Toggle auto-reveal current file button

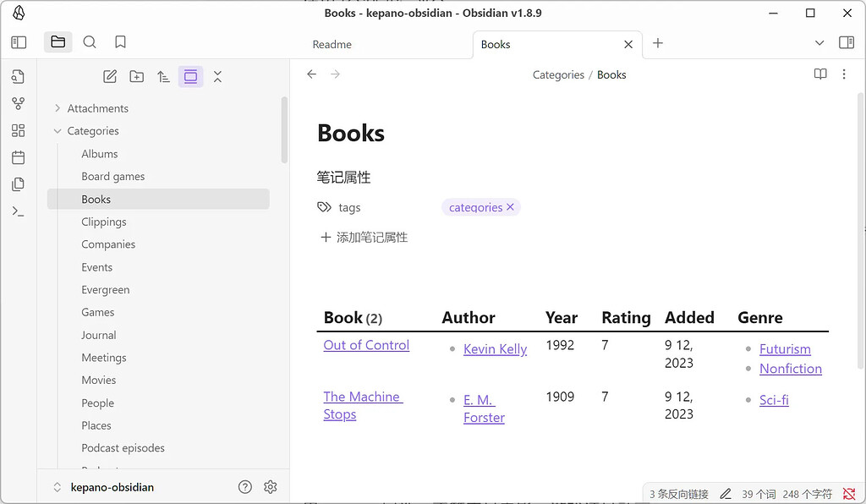(190, 77)
